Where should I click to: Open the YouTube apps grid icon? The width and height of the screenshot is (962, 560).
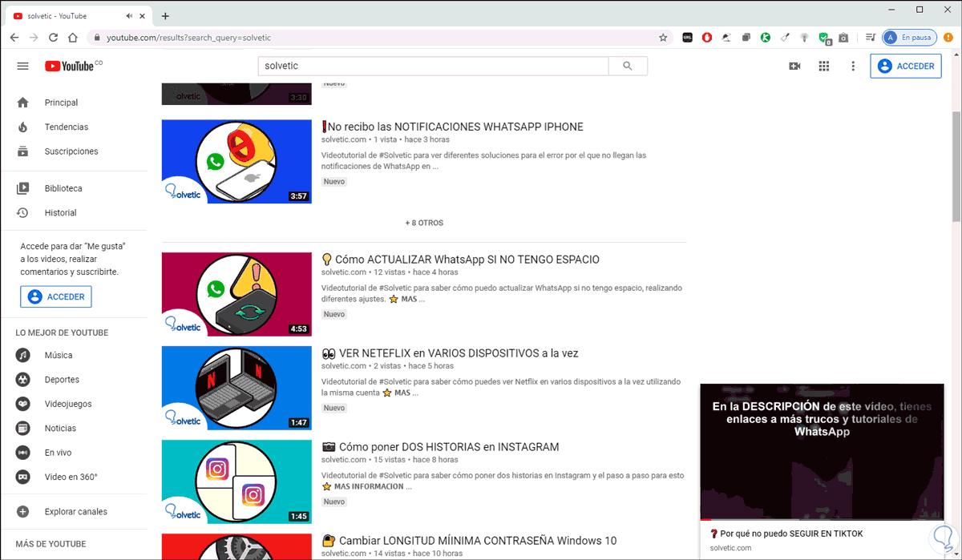[823, 66]
